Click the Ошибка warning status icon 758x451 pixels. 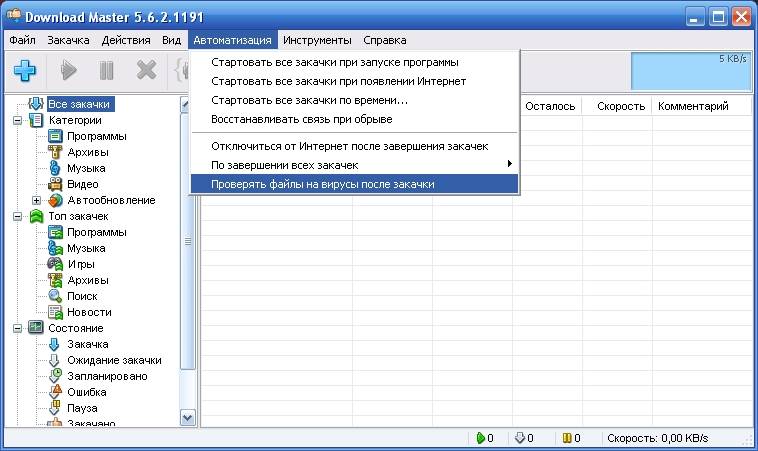(55, 392)
